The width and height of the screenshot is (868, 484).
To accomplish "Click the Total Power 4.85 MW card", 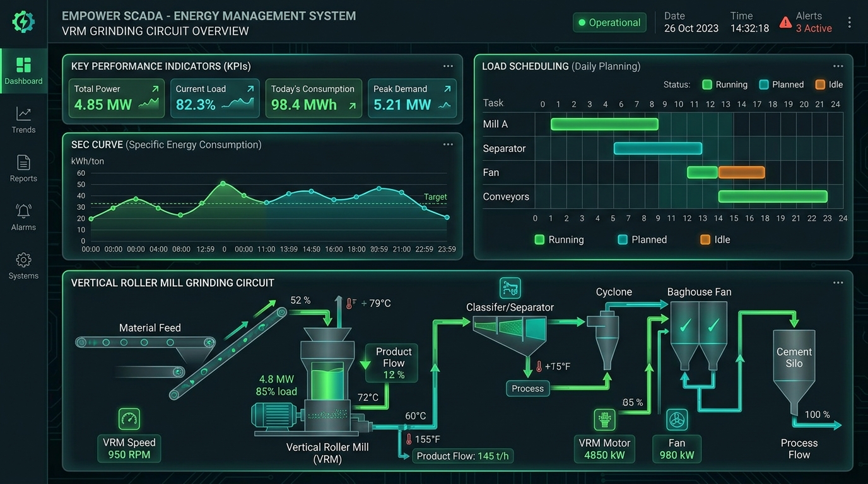I will coord(117,98).
